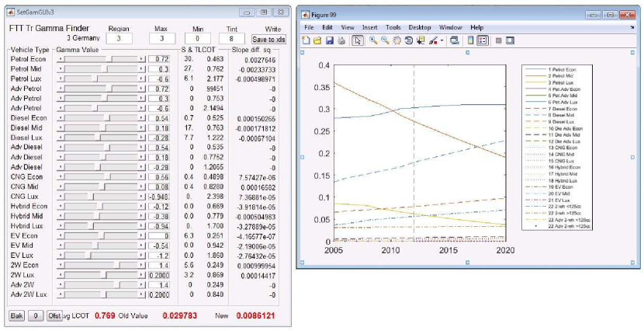Click the New Figure toolbar icon
The width and height of the screenshot is (644, 331).
click(306, 40)
